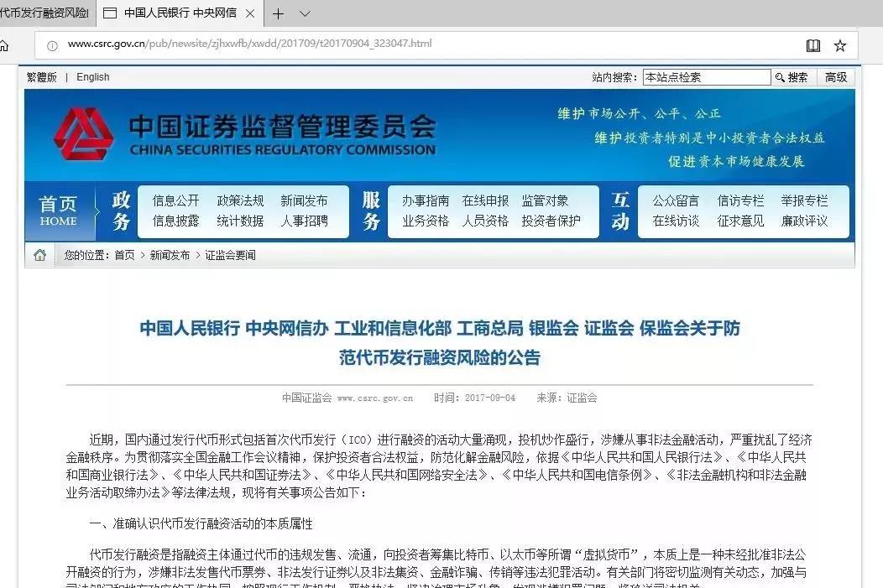This screenshot has height=588, width=883.
Task: Open the reading view book icon
Action: pos(812,45)
